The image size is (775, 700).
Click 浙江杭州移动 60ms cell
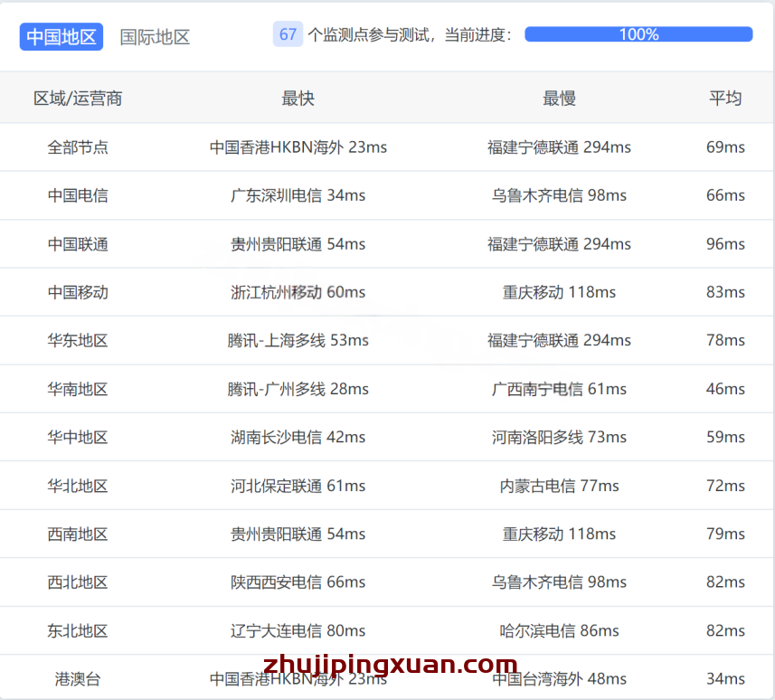tap(298, 292)
